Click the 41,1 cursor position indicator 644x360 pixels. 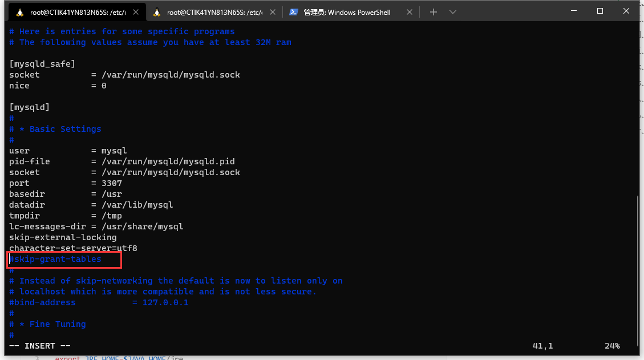click(x=542, y=346)
